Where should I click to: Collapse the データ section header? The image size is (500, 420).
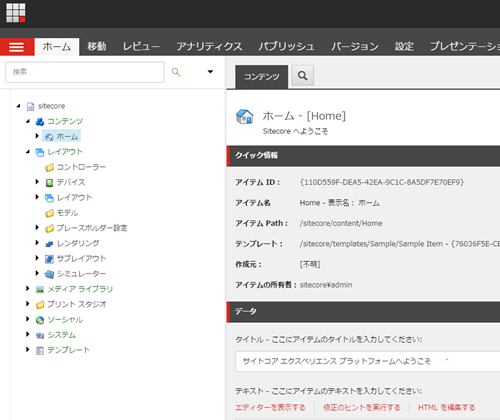coord(363,312)
